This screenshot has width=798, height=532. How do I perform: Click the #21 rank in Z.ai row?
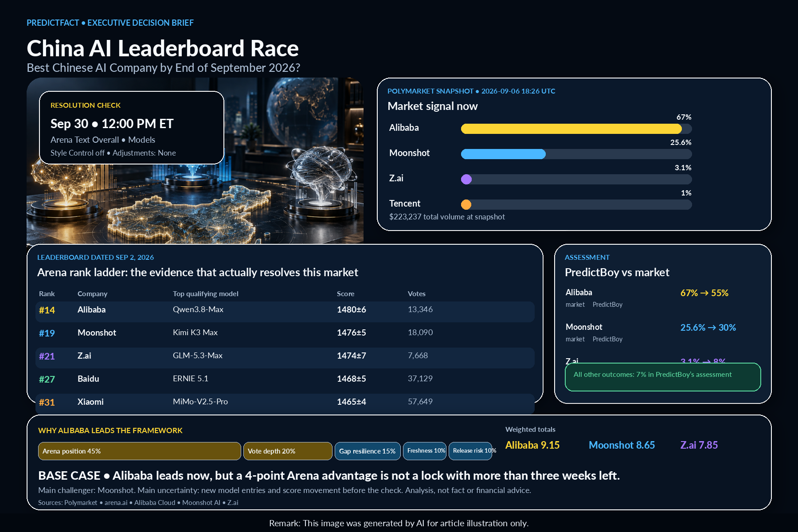pos(47,356)
